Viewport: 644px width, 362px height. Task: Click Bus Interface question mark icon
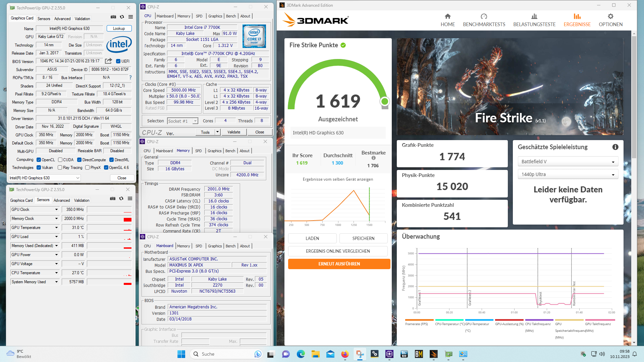click(x=130, y=77)
